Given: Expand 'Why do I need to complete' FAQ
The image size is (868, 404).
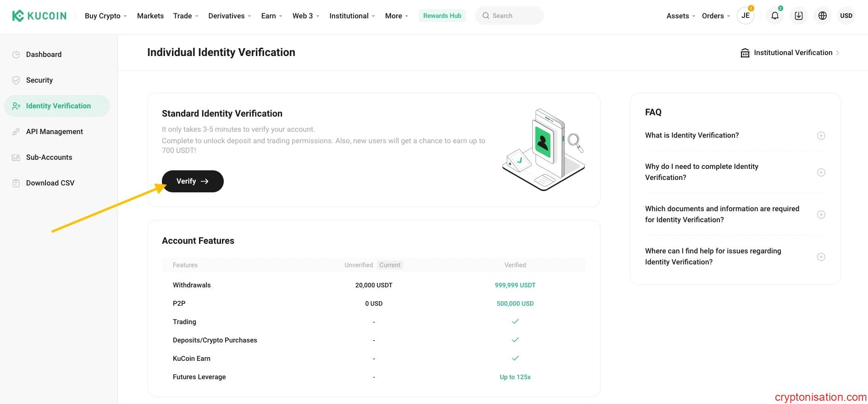Looking at the screenshot, I should coord(821,172).
